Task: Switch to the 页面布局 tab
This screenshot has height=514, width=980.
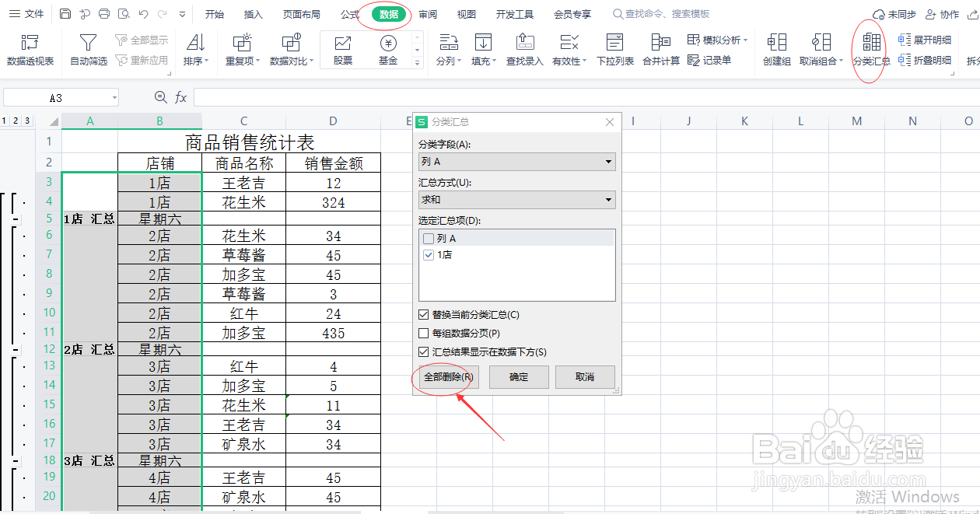Action: click(301, 14)
